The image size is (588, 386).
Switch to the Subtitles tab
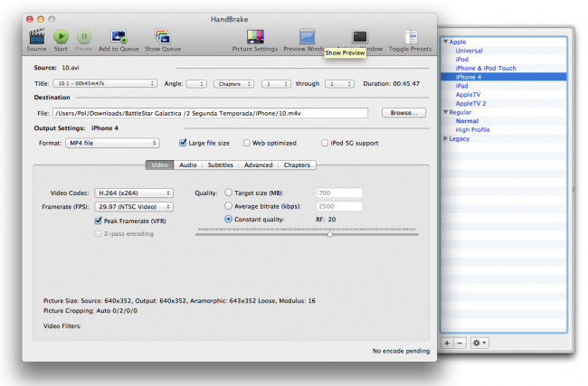click(220, 165)
